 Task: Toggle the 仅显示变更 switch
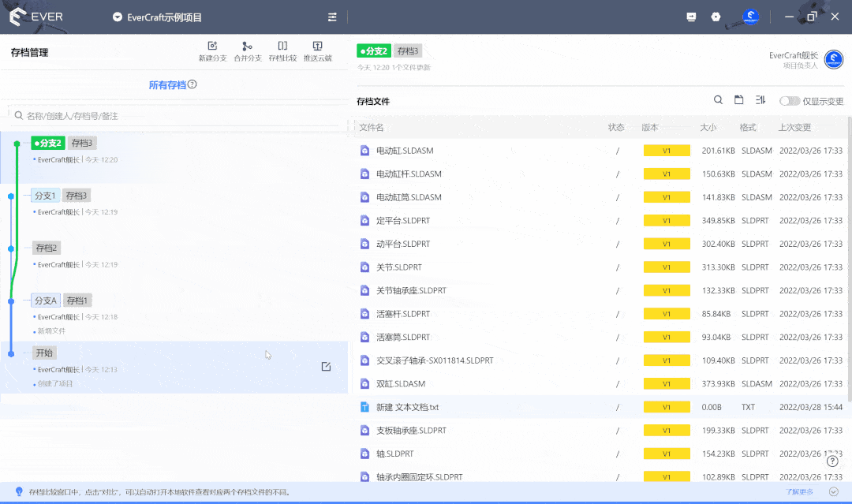click(790, 101)
